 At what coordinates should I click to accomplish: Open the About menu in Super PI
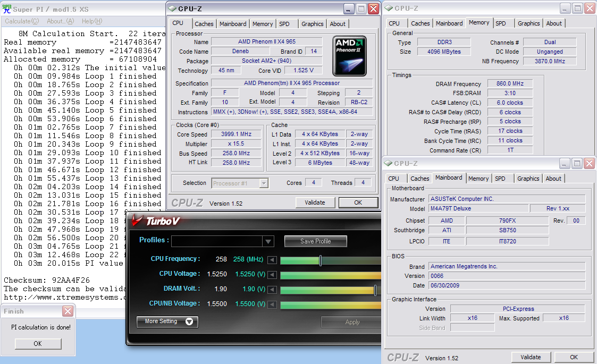(x=61, y=21)
